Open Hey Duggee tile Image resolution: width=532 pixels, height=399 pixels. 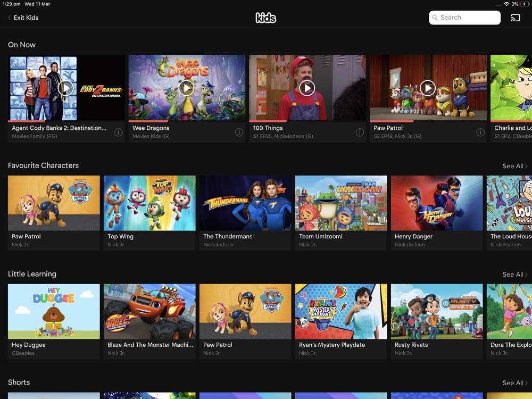point(54,322)
